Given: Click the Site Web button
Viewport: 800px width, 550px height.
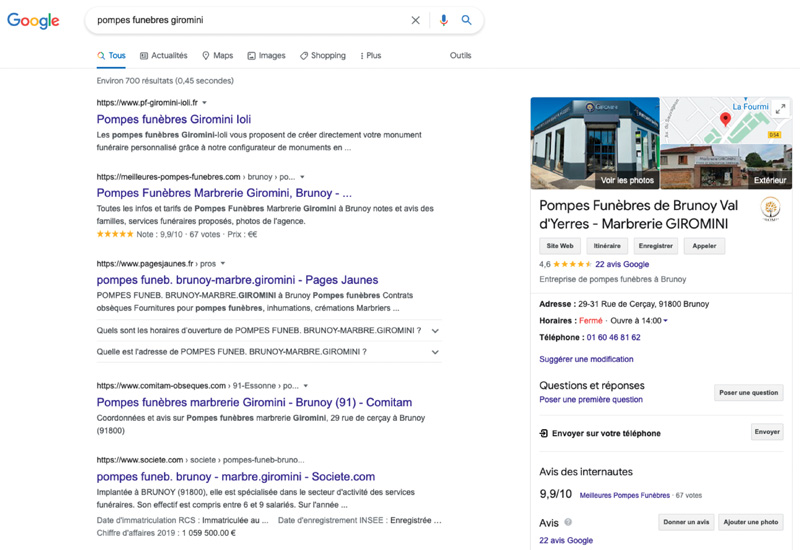Looking at the screenshot, I should [x=560, y=246].
